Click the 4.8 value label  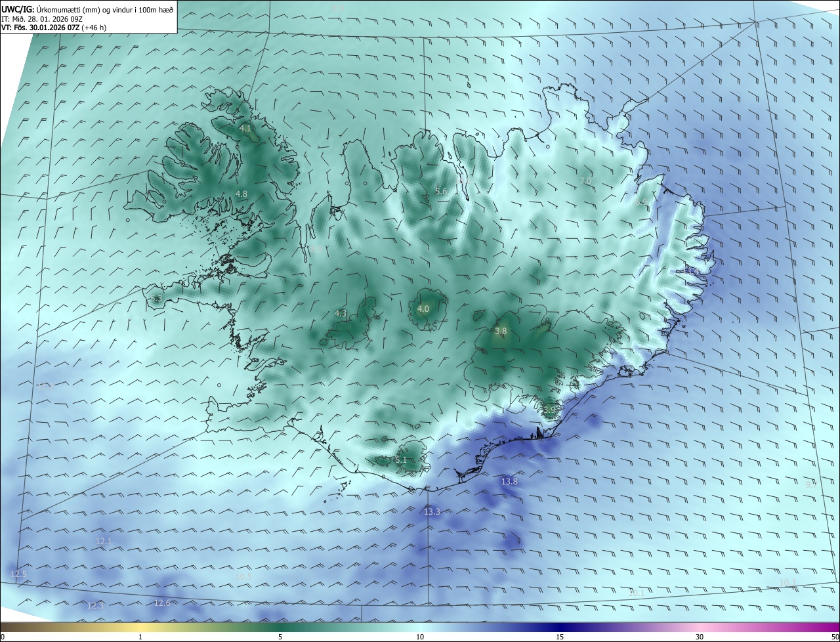click(x=241, y=194)
